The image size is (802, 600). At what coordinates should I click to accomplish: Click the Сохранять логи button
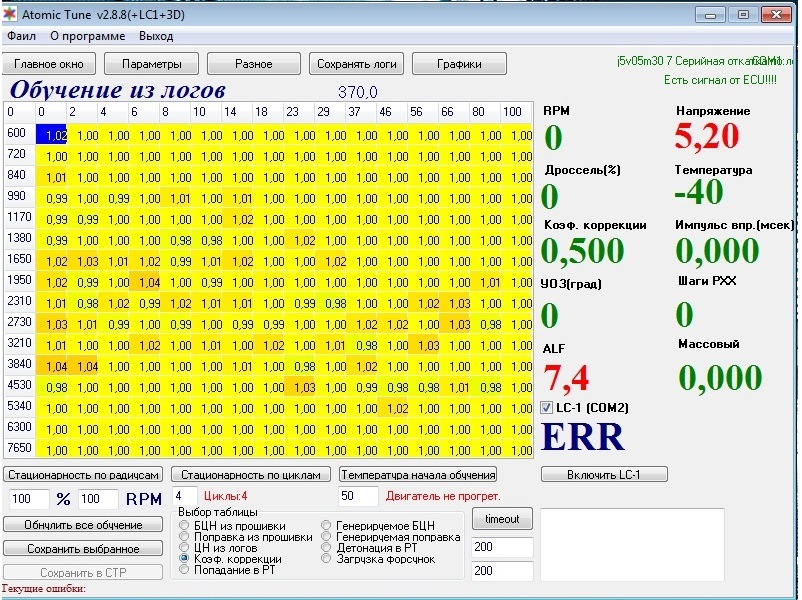357,64
